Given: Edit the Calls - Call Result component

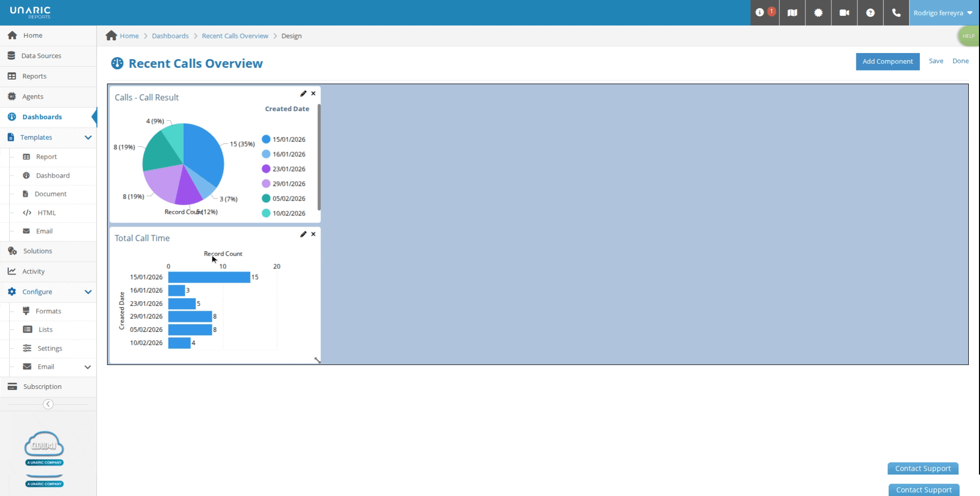Looking at the screenshot, I should (303, 93).
